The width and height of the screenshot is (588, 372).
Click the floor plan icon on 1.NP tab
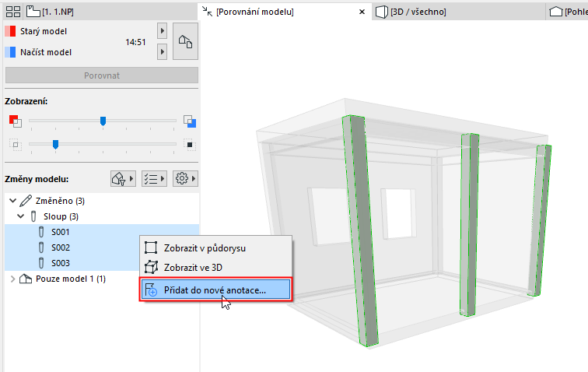33,12
